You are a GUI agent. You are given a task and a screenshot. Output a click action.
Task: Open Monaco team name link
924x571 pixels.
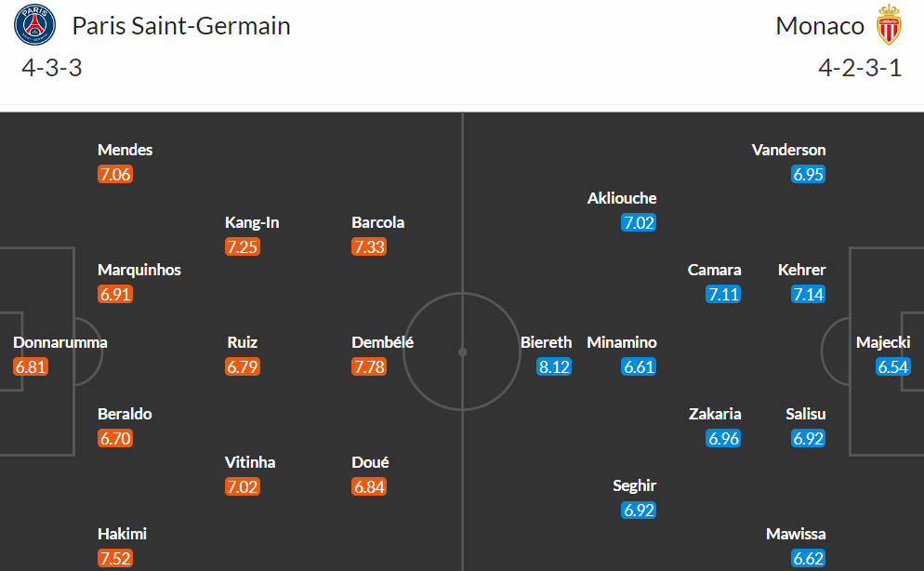820,26
